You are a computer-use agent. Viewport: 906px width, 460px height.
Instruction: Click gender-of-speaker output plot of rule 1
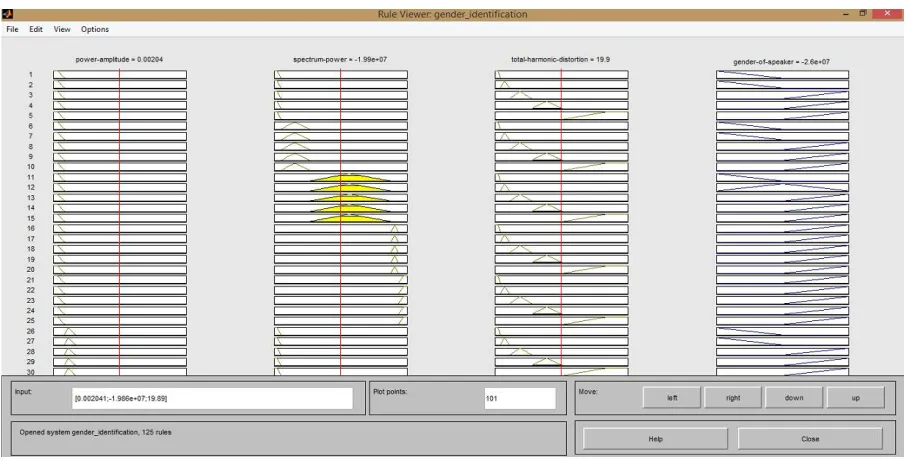[x=782, y=75]
